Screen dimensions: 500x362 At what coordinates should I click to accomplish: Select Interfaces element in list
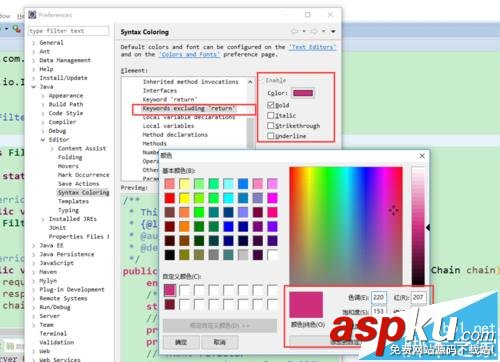click(160, 90)
